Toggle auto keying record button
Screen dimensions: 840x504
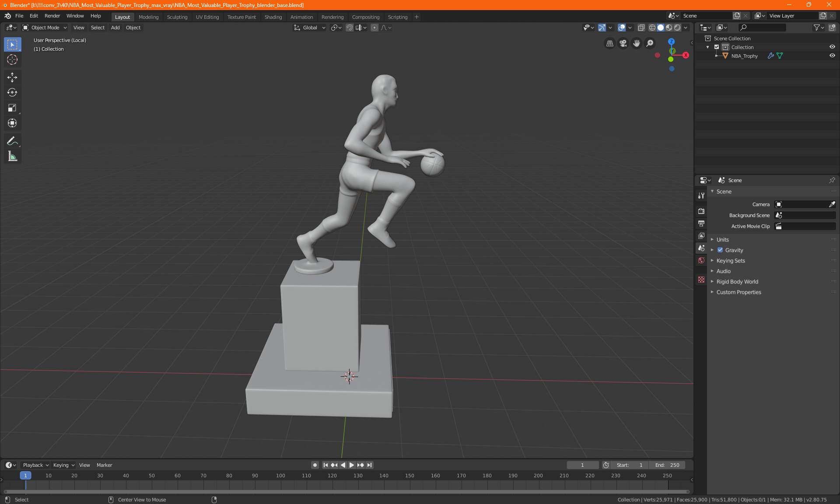[315, 465]
